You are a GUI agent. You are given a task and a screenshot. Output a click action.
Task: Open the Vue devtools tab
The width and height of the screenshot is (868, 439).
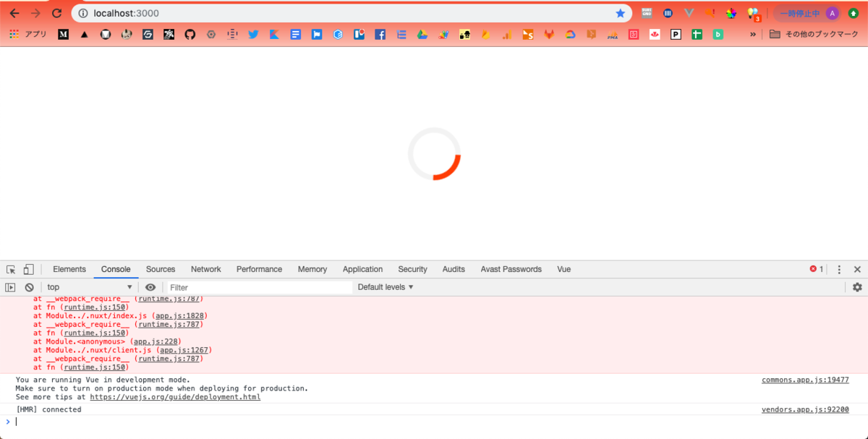(x=563, y=269)
